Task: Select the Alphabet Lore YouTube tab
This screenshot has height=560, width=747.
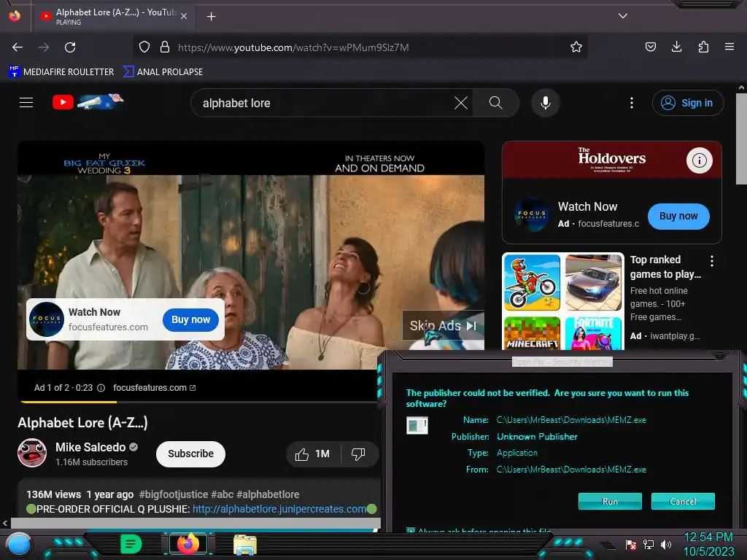Action: (115, 17)
